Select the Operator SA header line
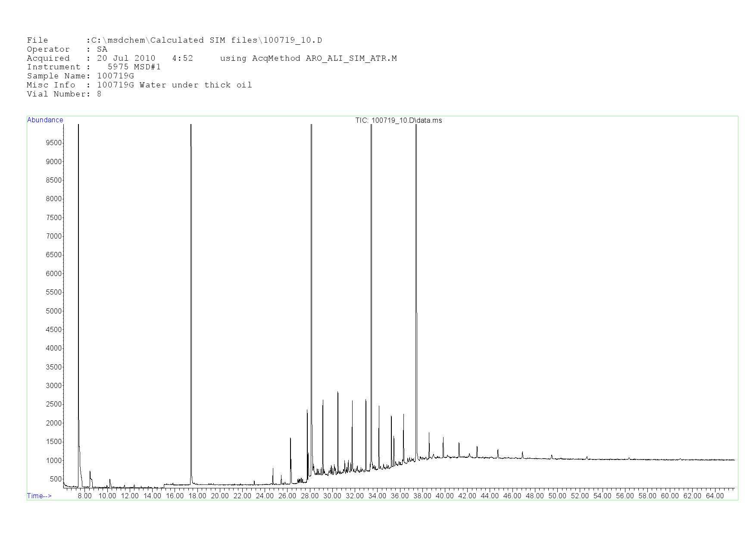Viewport: 756px width, 534px height. click(x=67, y=50)
